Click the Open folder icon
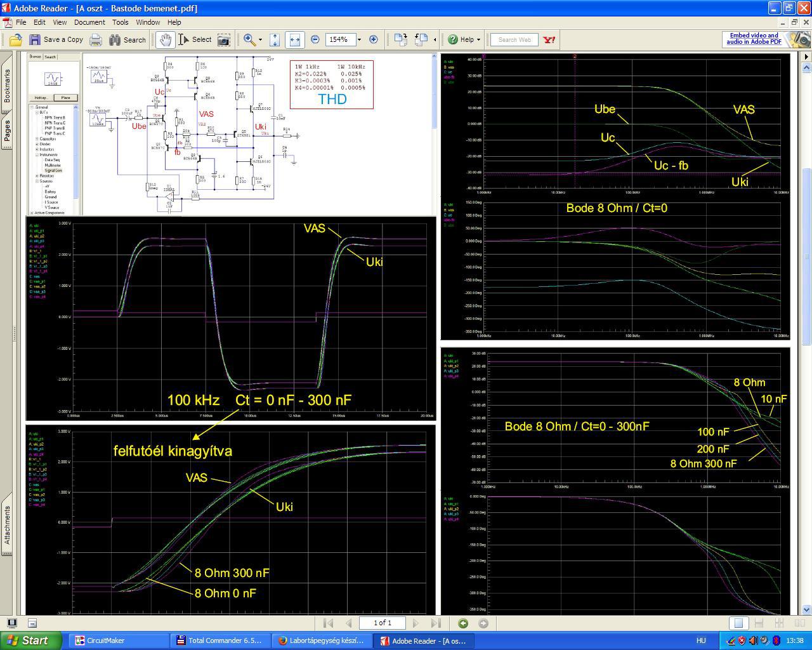Image resolution: width=812 pixels, height=650 pixels. (x=15, y=39)
